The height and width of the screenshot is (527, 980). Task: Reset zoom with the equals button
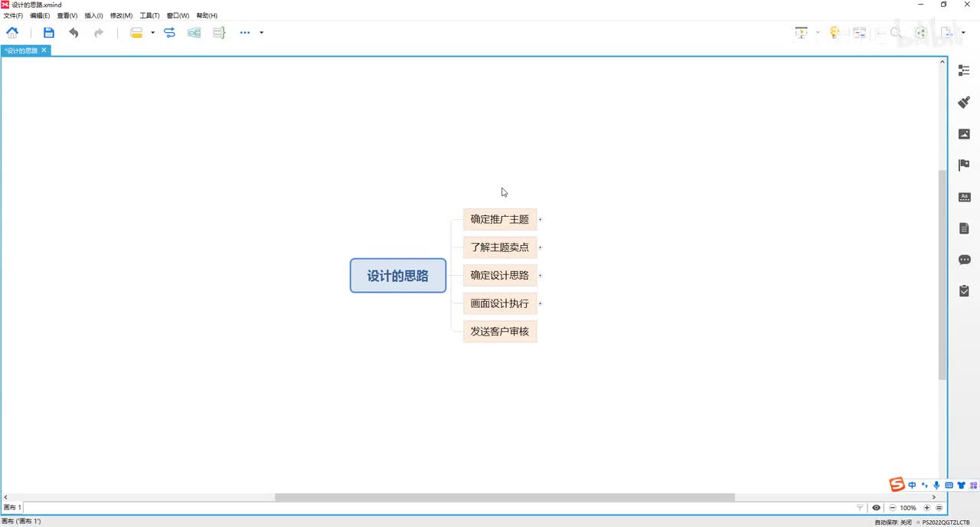(939, 508)
